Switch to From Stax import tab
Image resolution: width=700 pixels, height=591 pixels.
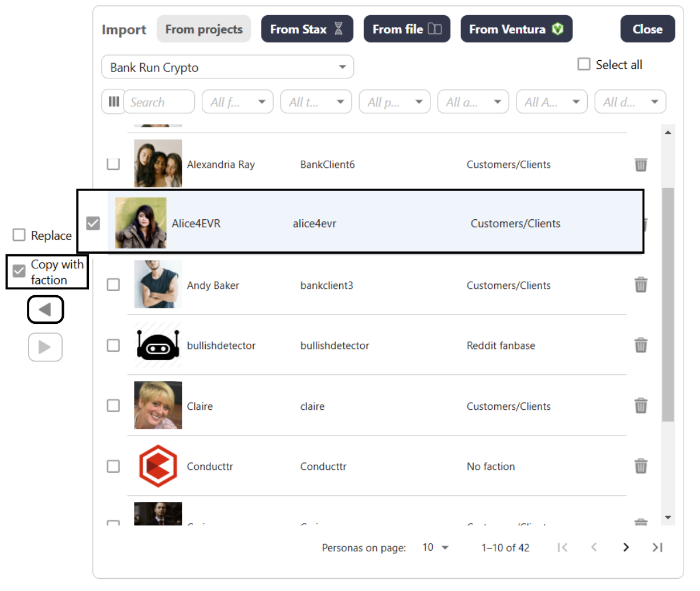pyautogui.click(x=307, y=29)
